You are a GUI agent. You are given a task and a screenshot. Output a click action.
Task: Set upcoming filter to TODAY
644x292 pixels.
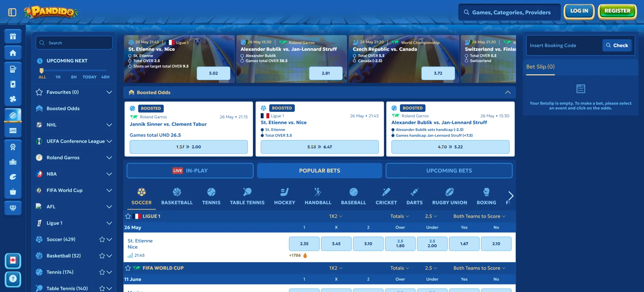[x=90, y=77]
